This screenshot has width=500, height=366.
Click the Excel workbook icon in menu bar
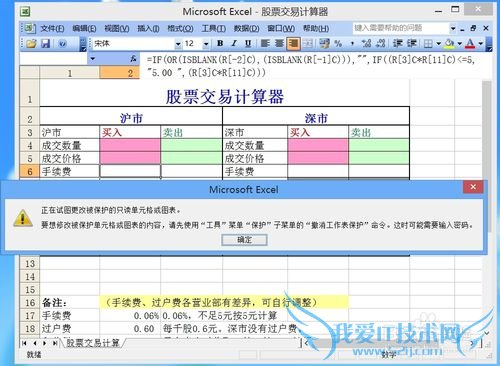[x=29, y=28]
